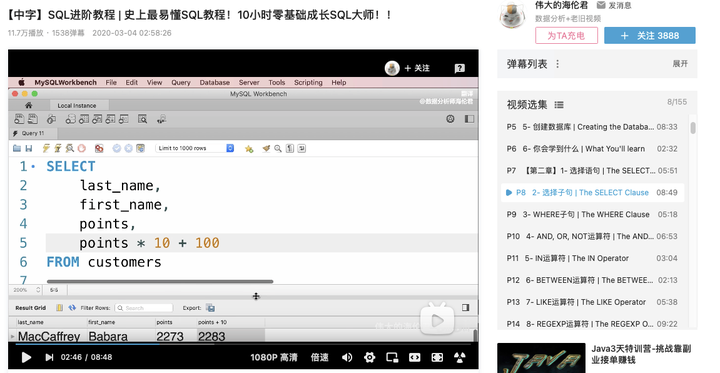Expand the 弹幕列表 with 展开
The width and height of the screenshot is (720, 373).
680,63
